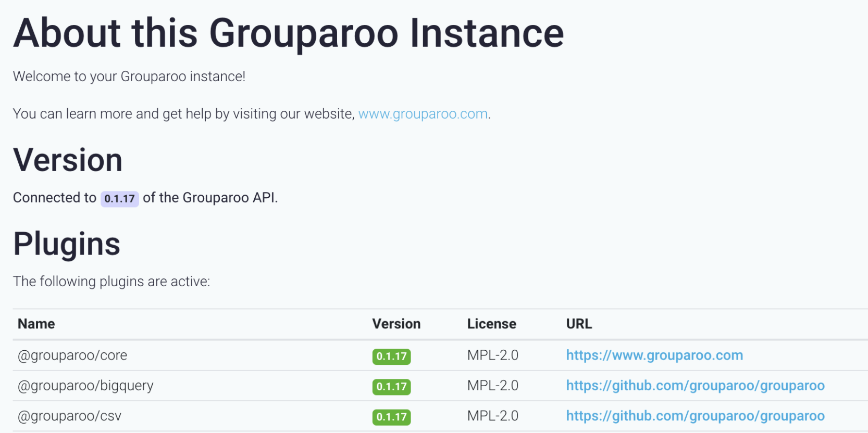Image resolution: width=868 pixels, height=433 pixels.
Task: Click the 'Welcome to your Grouparoo instance!' text
Action: (129, 77)
